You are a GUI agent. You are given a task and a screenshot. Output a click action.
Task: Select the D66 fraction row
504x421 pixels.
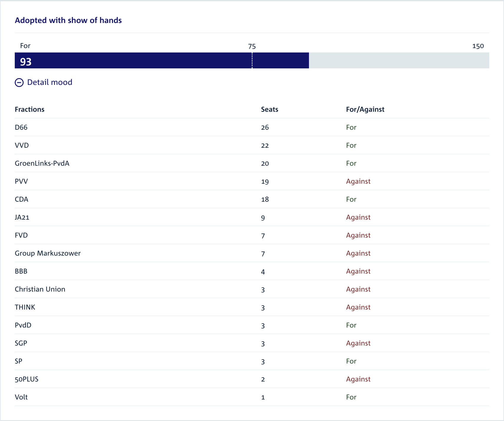point(21,127)
